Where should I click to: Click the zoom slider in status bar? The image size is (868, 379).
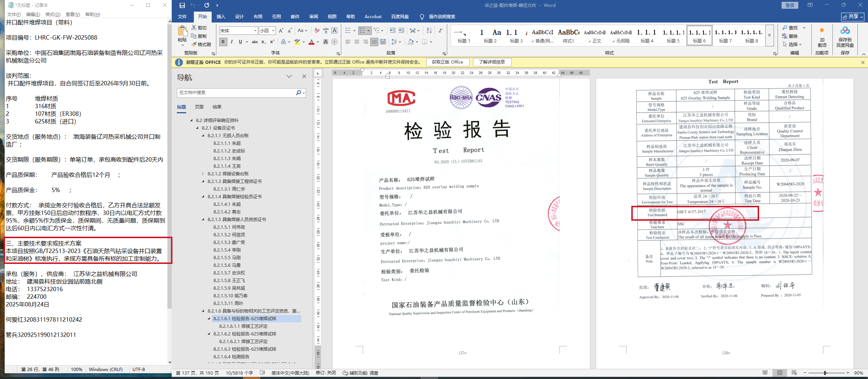(826, 373)
